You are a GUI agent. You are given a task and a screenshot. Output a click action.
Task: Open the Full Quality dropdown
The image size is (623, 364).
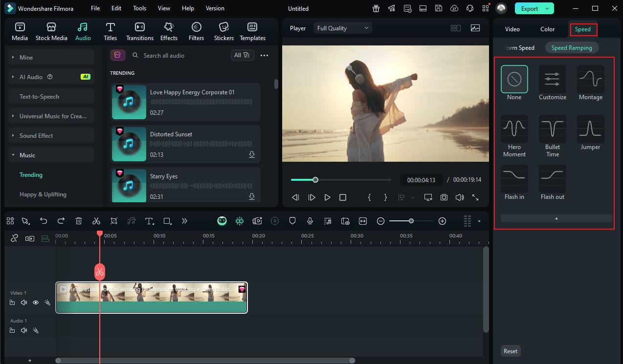click(342, 28)
